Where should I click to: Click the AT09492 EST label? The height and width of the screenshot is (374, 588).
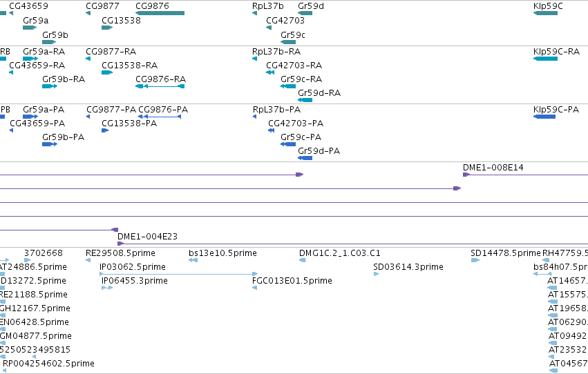(x=568, y=336)
